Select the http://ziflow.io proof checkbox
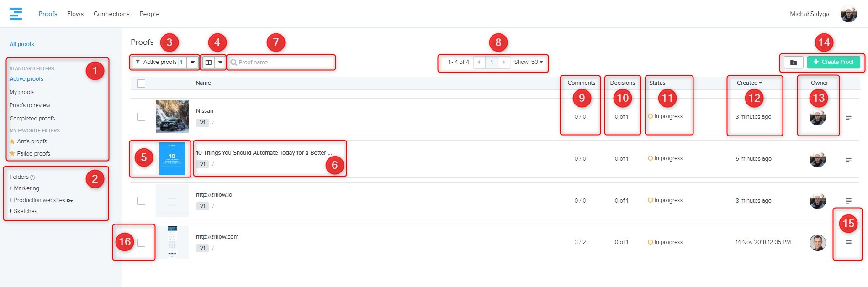The height and width of the screenshot is (287, 868). 141,201
